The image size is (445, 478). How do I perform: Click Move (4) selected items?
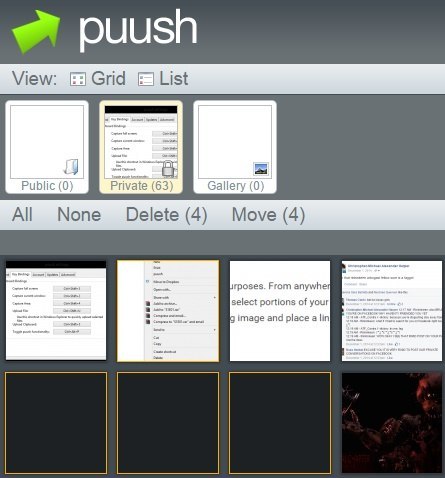coord(268,215)
